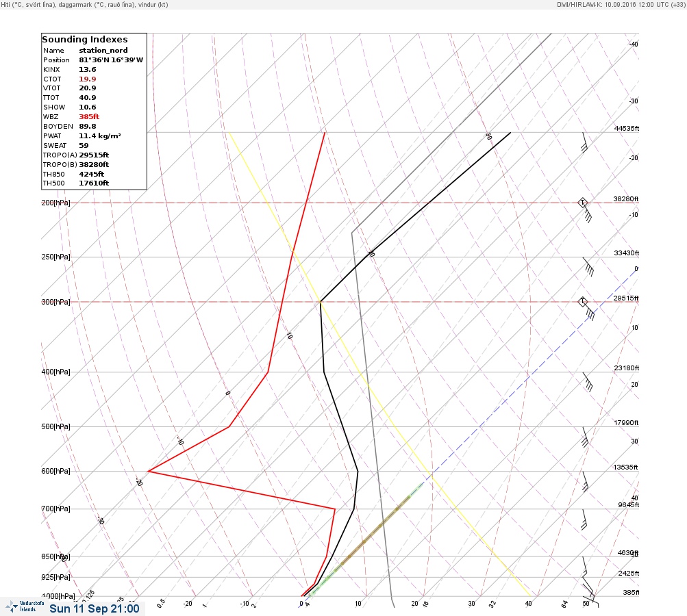The height and width of the screenshot is (616, 687).
Task: Click the '29515ft' label on right axis
Action: pos(626,298)
